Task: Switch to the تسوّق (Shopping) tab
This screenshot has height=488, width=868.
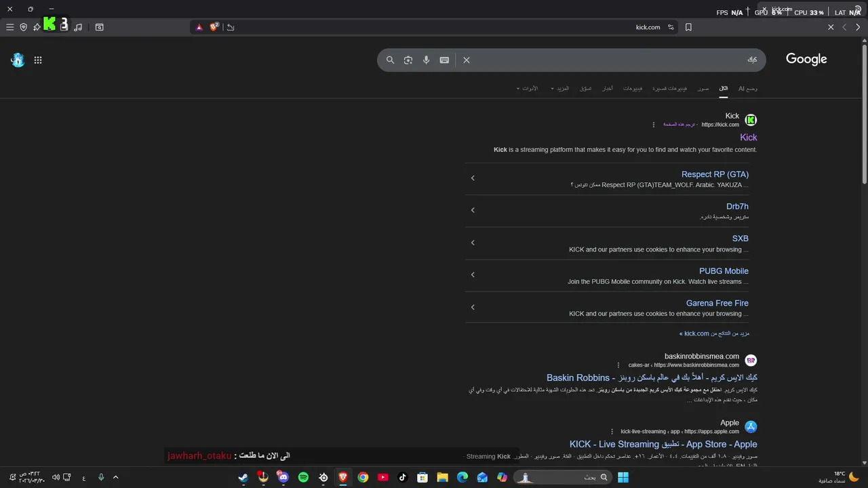Action: (586, 88)
